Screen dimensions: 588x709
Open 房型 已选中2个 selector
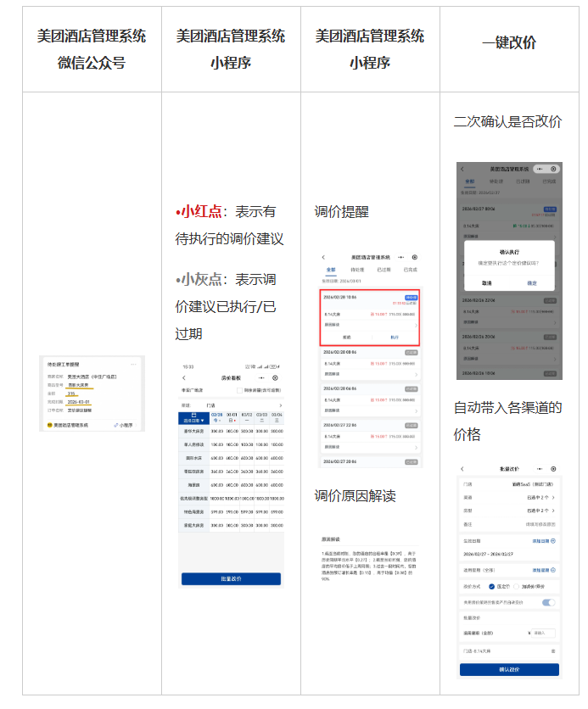[509, 511]
